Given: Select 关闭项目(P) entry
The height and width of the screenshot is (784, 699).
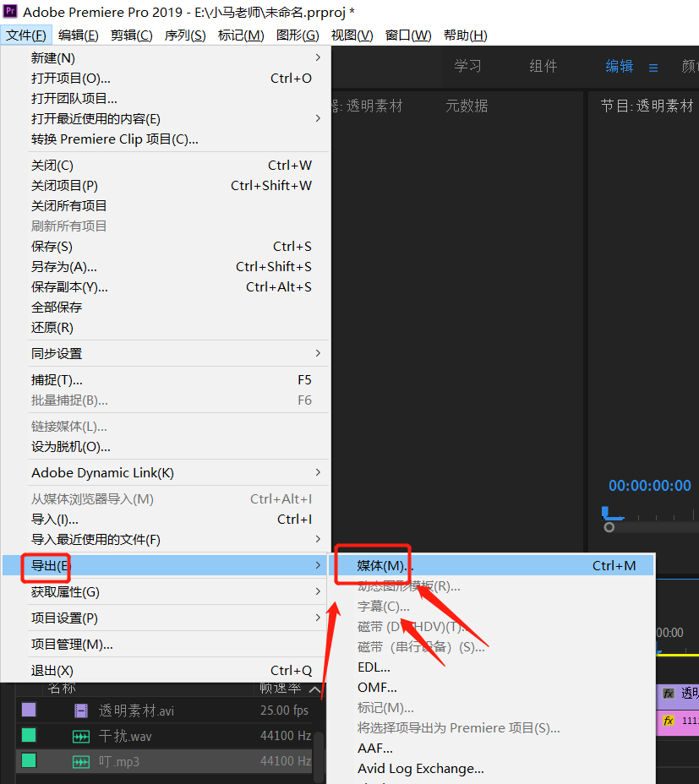Looking at the screenshot, I should (166, 186).
